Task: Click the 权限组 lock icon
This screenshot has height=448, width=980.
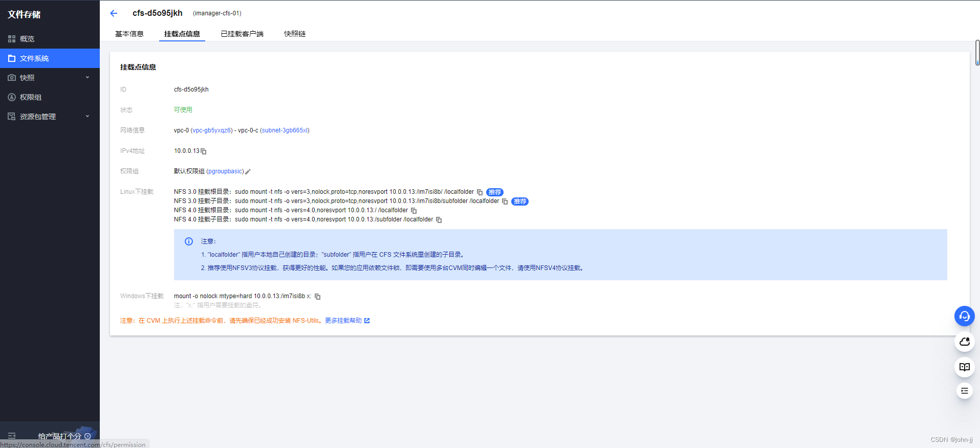Action: tap(12, 97)
